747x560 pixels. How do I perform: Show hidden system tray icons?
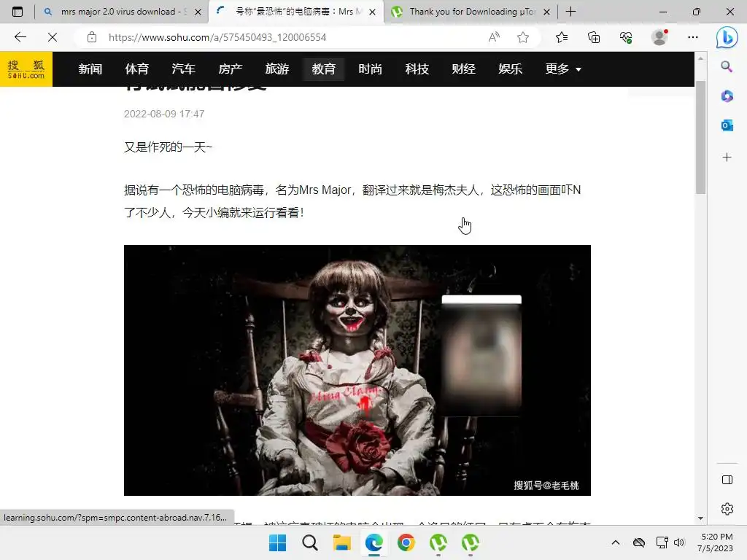[x=616, y=542]
